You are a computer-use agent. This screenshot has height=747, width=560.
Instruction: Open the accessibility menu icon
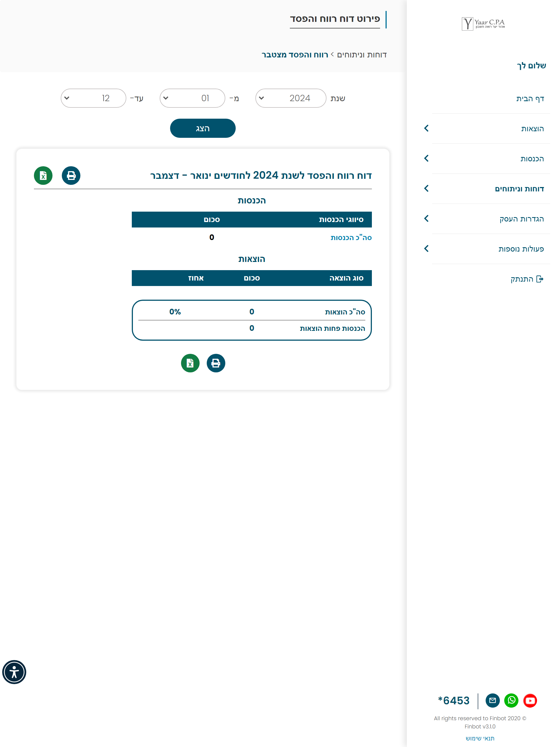(x=14, y=672)
